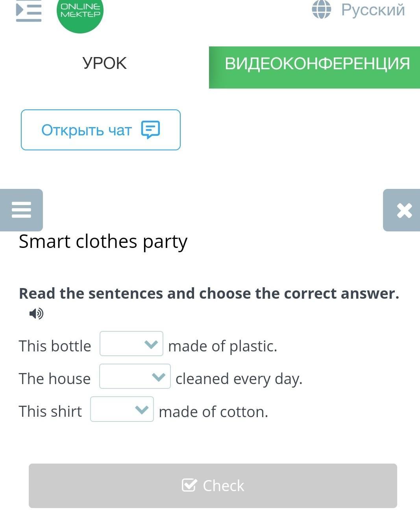The image size is (420, 523).
Task: Click the 'cleaned every day' sentence text
Action: click(239, 379)
